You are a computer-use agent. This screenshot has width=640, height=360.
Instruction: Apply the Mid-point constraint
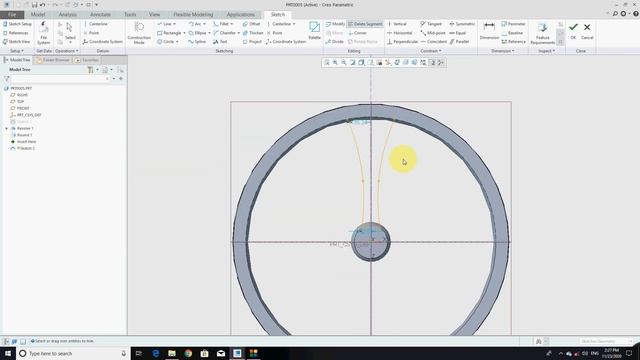coord(433,33)
